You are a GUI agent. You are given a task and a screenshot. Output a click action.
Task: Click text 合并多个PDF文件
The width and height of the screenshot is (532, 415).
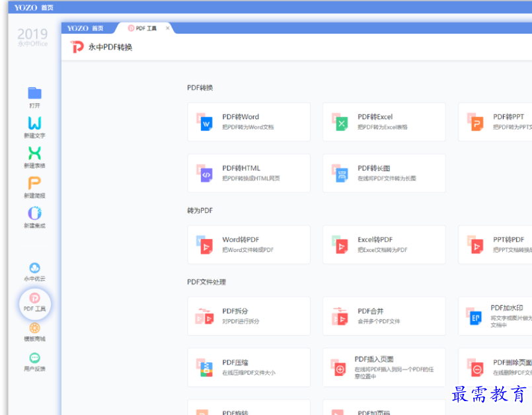click(x=379, y=321)
